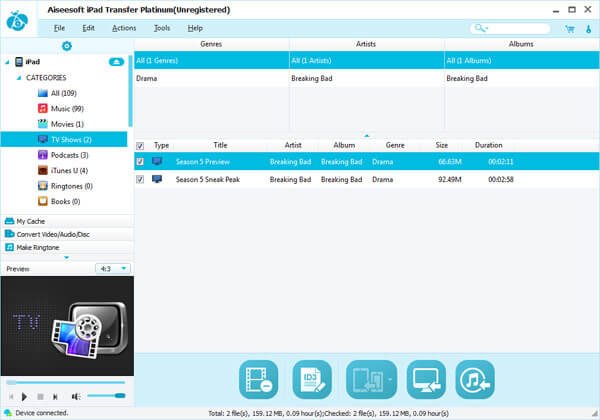Sort files by Duration column

pyautogui.click(x=489, y=145)
